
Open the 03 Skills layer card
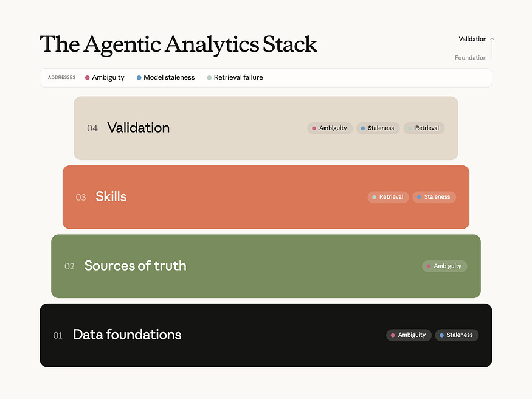[266, 197]
